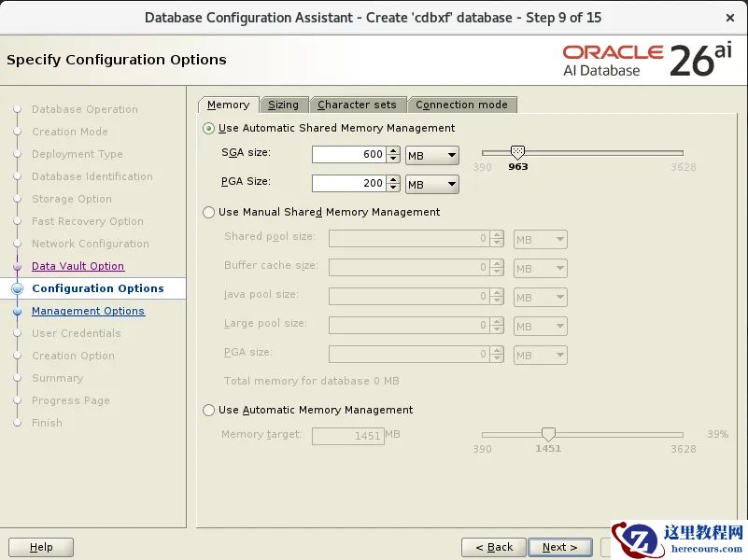This screenshot has width=748, height=560.
Task: Decrease PGA Size with down arrow
Action: coord(393,188)
